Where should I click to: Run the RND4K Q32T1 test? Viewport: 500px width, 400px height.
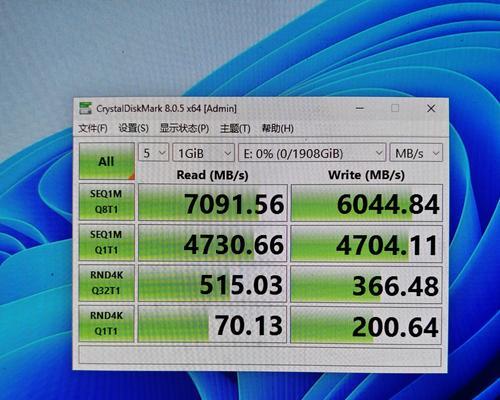coord(107,283)
